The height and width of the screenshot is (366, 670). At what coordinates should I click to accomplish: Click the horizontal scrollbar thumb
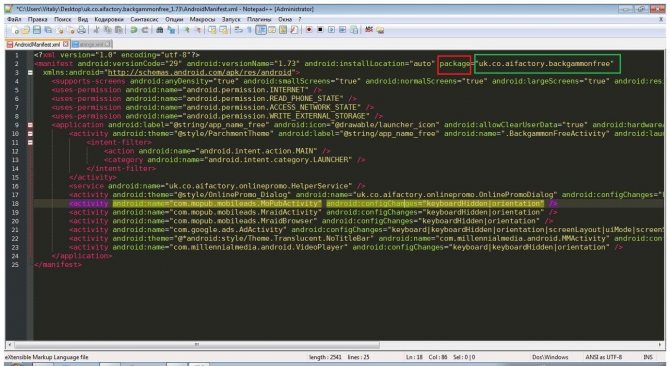pyautogui.click(x=197, y=344)
